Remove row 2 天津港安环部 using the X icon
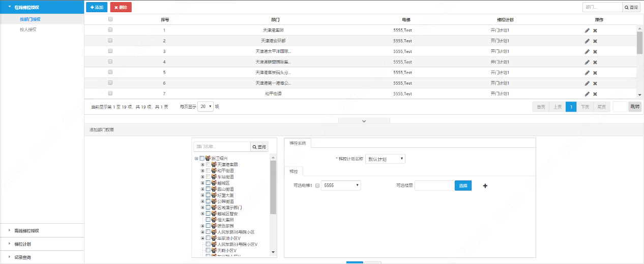The height and width of the screenshot is (264, 644). (x=595, y=41)
